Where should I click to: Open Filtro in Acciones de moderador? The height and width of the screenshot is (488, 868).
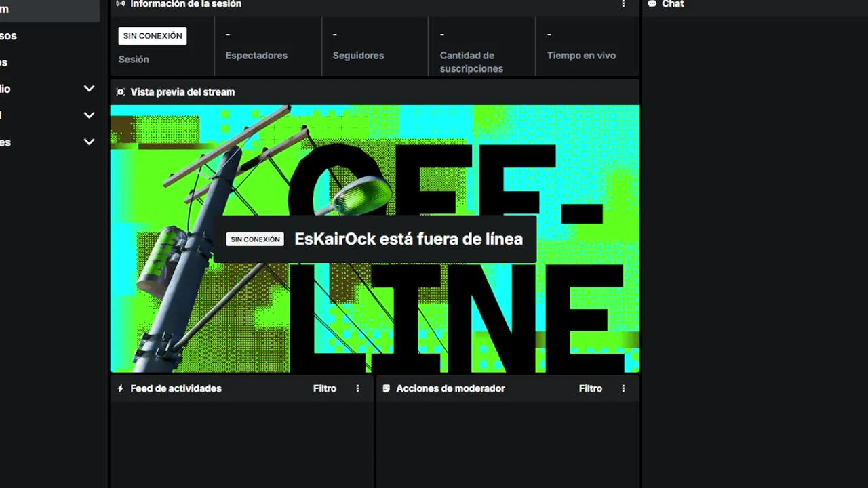(591, 388)
